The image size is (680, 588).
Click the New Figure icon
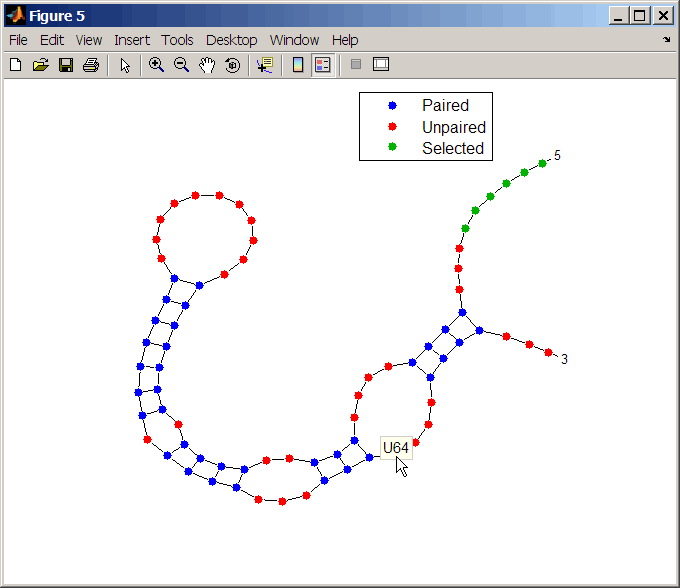pos(16,65)
